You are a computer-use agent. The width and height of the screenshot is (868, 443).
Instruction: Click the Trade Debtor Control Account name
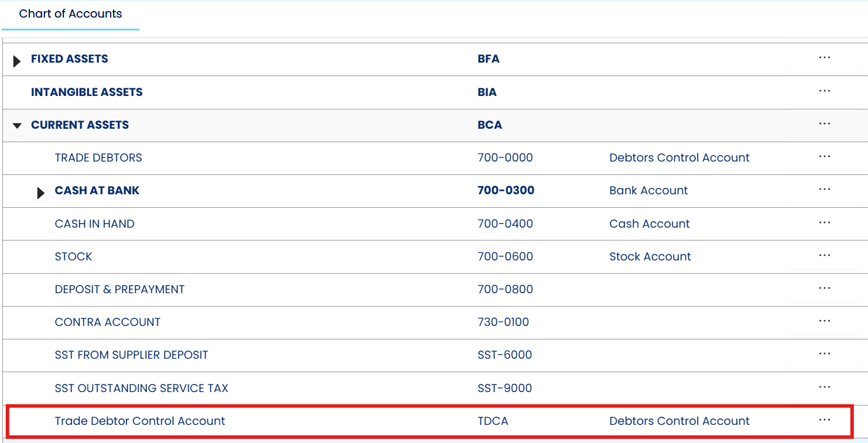(139, 421)
